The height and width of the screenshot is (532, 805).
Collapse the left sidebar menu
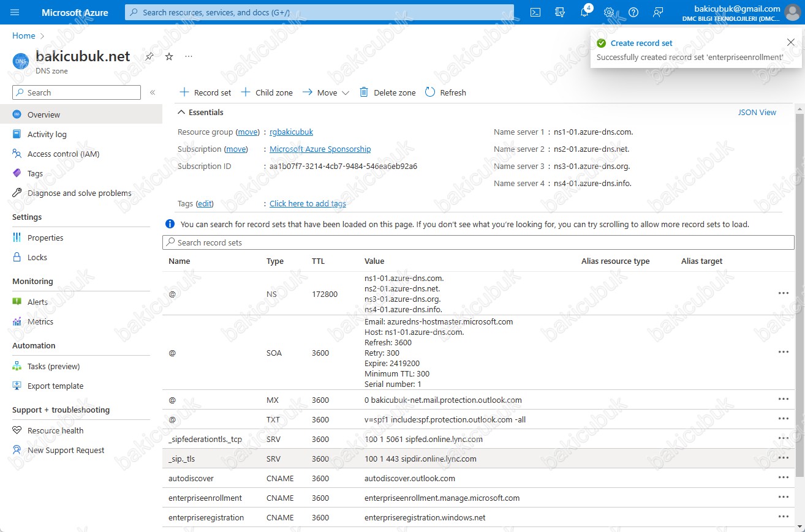153,92
